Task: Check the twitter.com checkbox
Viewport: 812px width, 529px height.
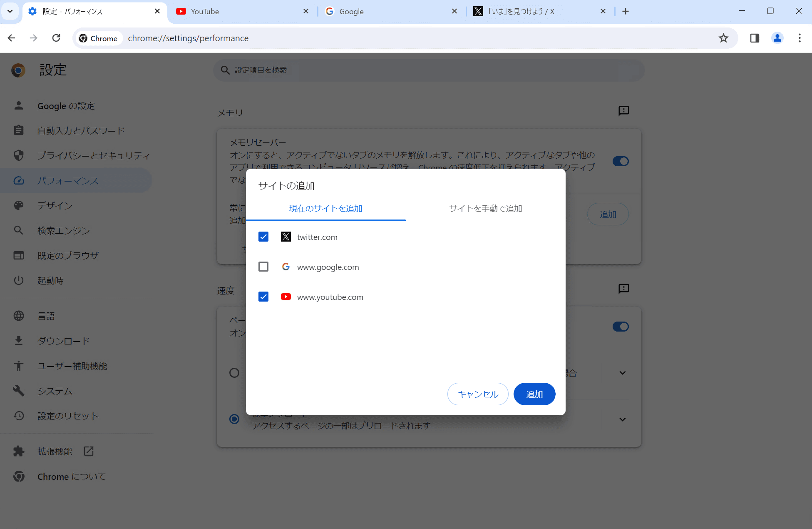Action: pos(263,237)
